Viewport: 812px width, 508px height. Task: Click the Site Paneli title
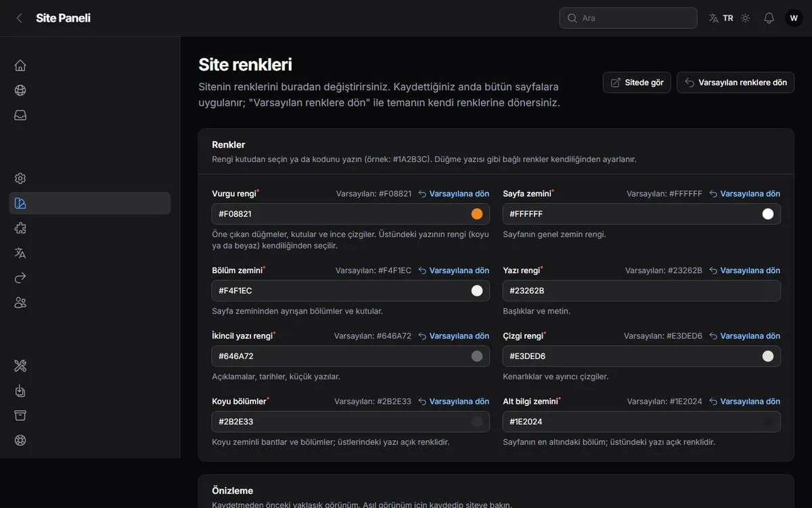(63, 18)
